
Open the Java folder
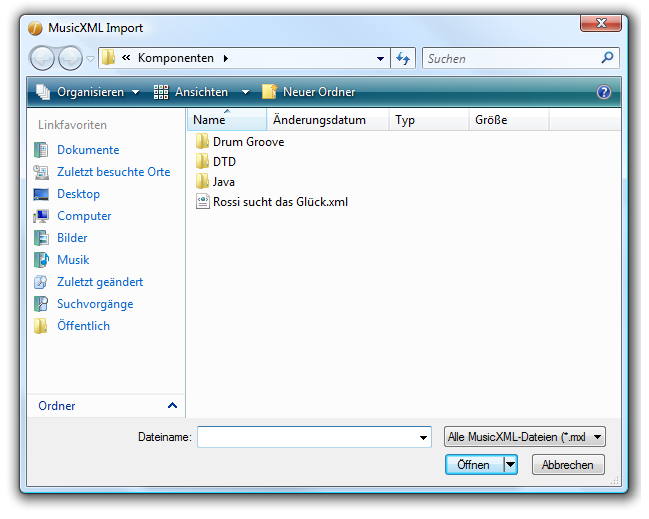pyautogui.click(x=223, y=182)
